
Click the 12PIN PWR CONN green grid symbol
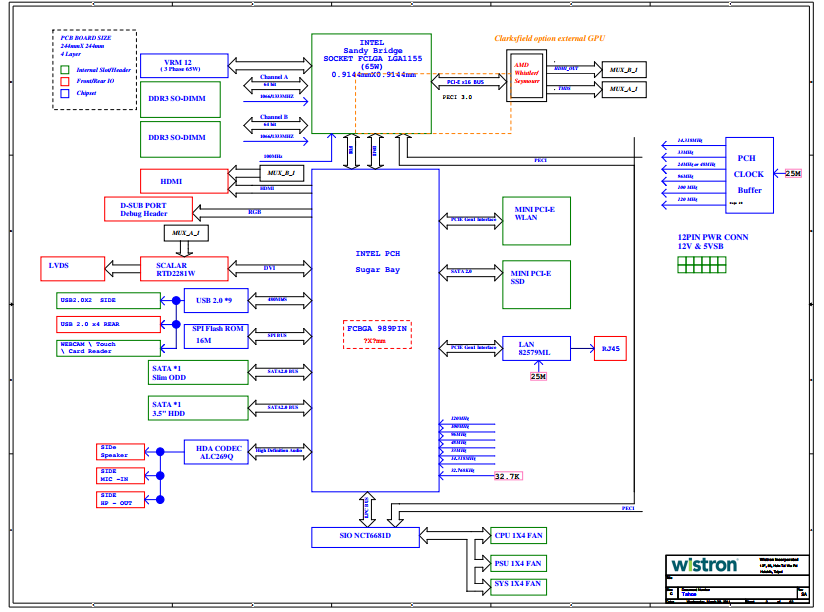701,264
